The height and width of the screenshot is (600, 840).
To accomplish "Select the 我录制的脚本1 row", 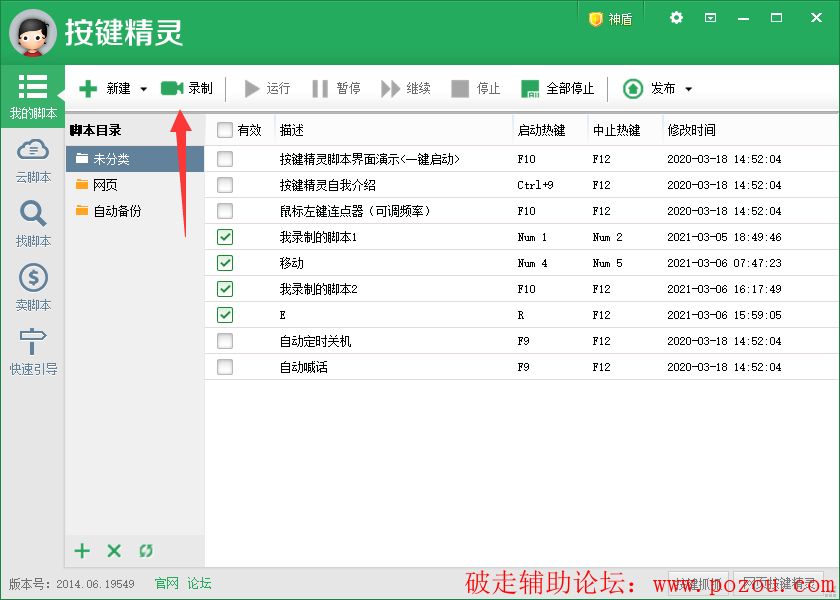I will click(521, 237).
